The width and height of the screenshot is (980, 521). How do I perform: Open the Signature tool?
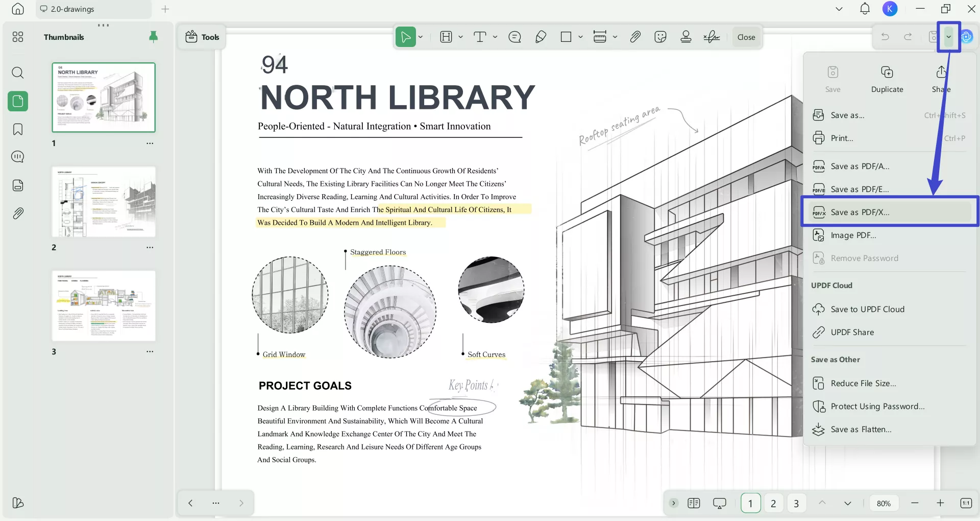point(712,37)
